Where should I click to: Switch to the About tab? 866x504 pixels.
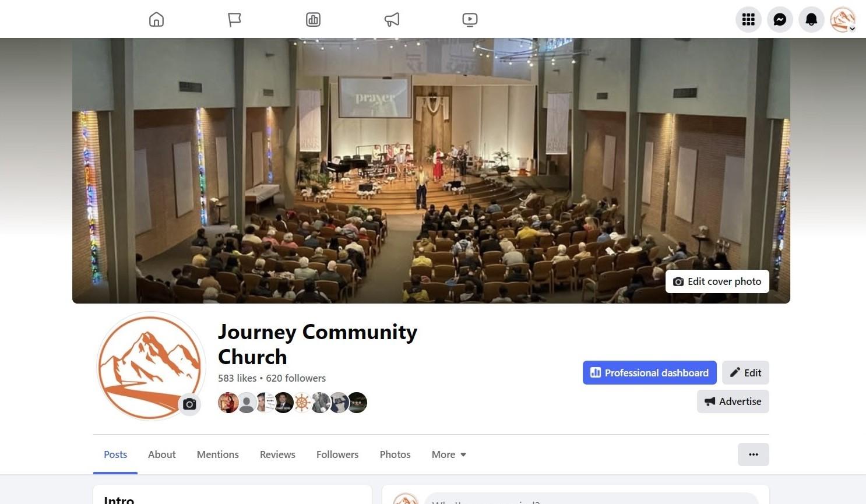coord(161,454)
